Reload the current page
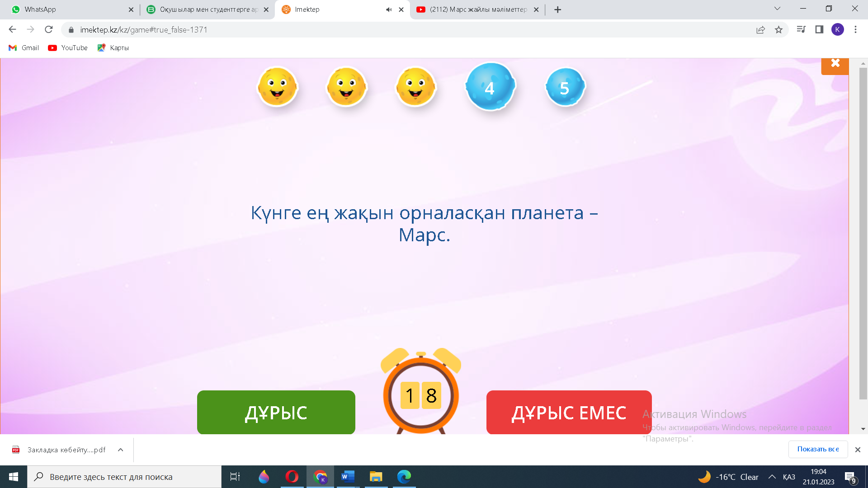 (49, 30)
